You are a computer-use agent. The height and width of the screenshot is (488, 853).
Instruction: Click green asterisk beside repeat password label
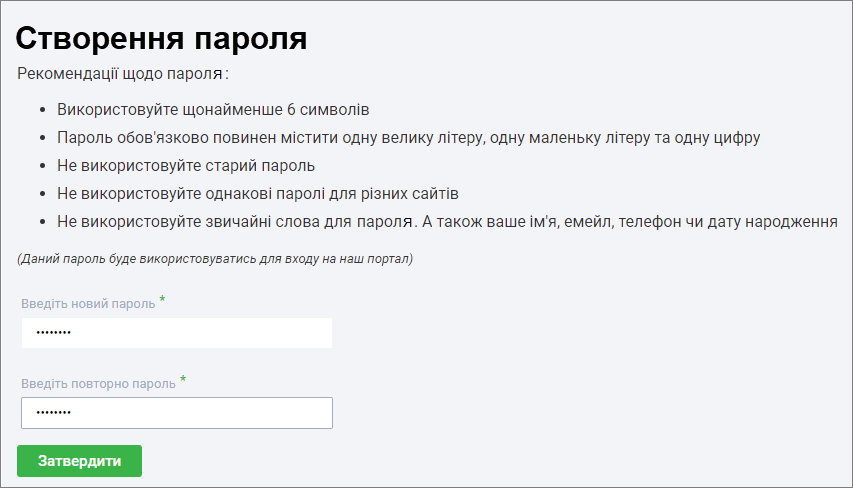pos(183,379)
